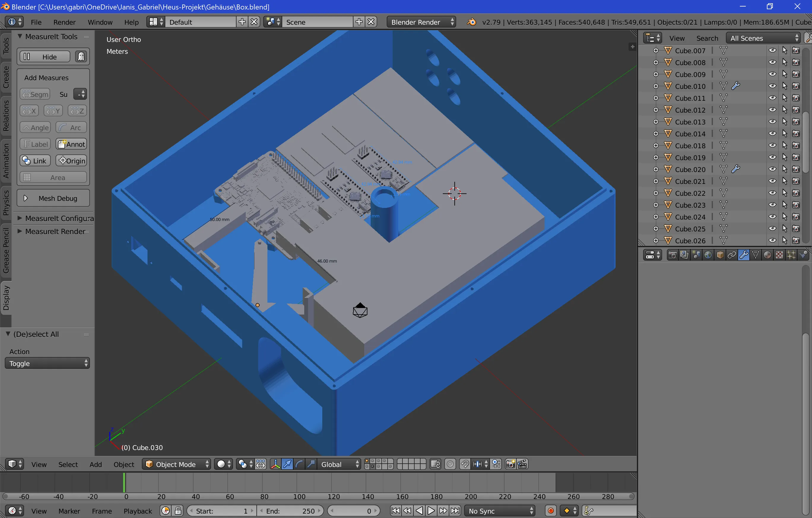
Task: Expand the Cube.020 outliner entry
Action: click(656, 169)
